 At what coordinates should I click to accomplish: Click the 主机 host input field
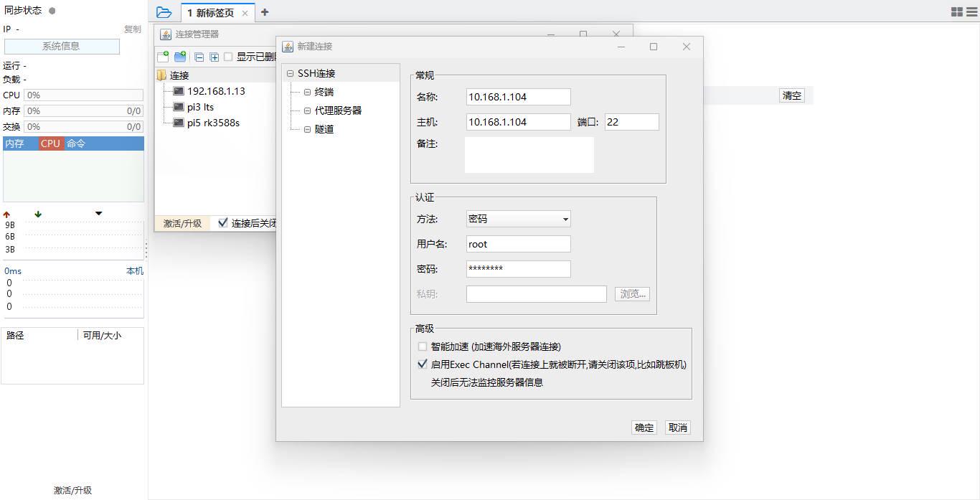518,122
